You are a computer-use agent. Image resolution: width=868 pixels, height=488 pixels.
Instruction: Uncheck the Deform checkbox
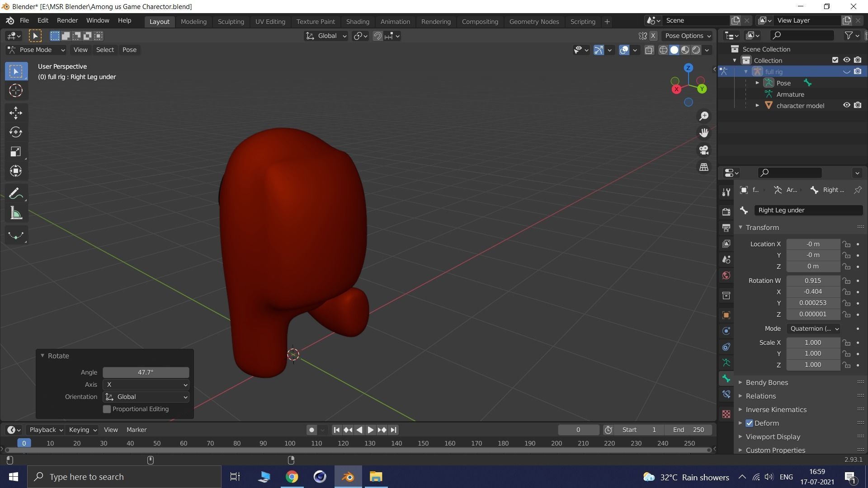coord(750,423)
